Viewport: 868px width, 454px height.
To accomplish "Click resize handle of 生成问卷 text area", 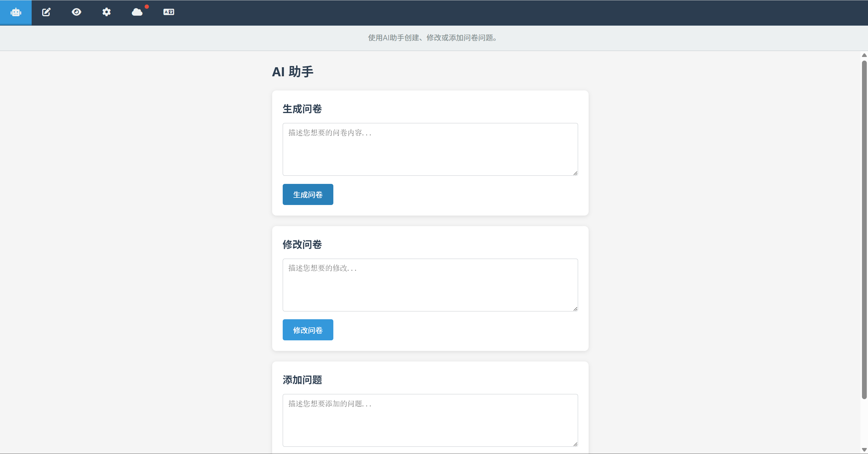I will point(575,173).
